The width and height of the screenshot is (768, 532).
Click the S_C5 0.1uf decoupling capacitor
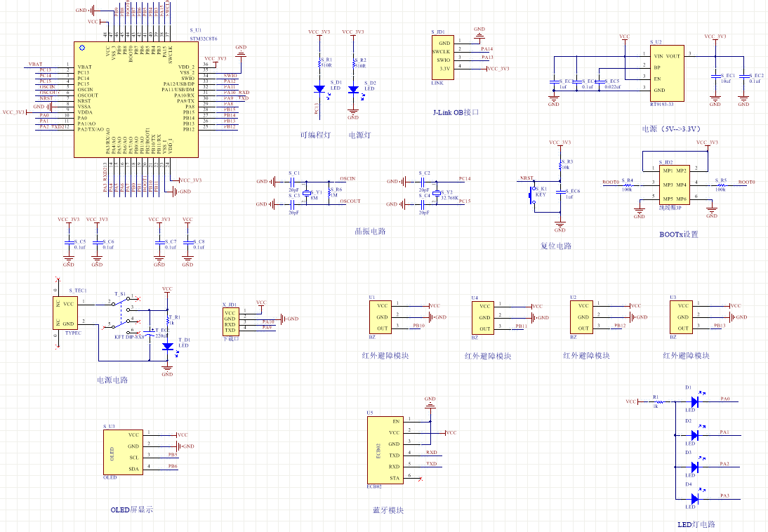coord(69,242)
